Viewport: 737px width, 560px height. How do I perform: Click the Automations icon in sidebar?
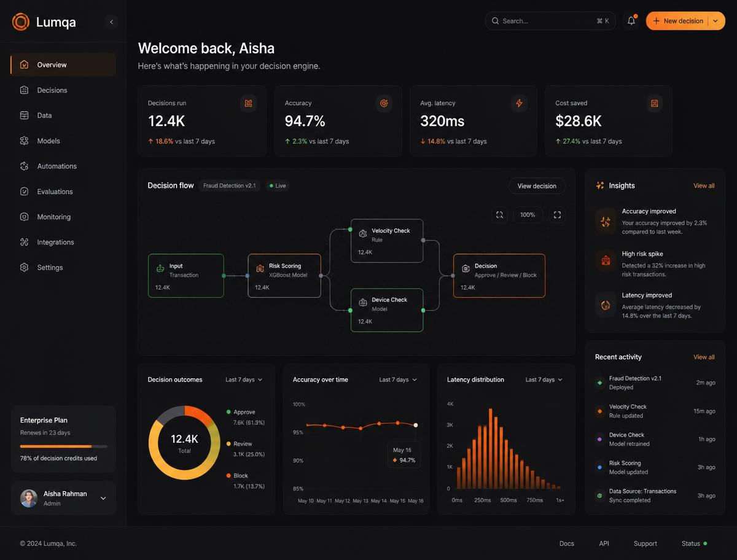(x=25, y=166)
